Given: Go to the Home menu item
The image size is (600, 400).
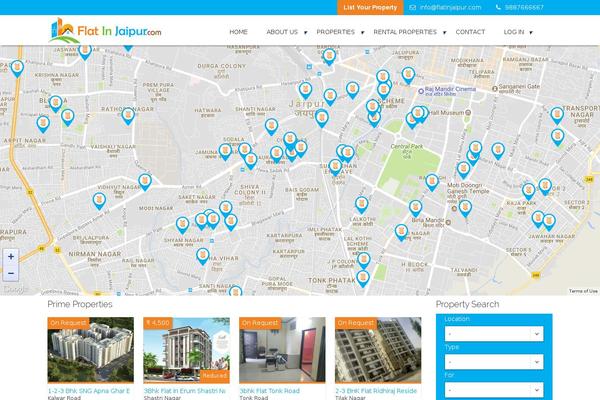Looking at the screenshot, I should (238, 32).
